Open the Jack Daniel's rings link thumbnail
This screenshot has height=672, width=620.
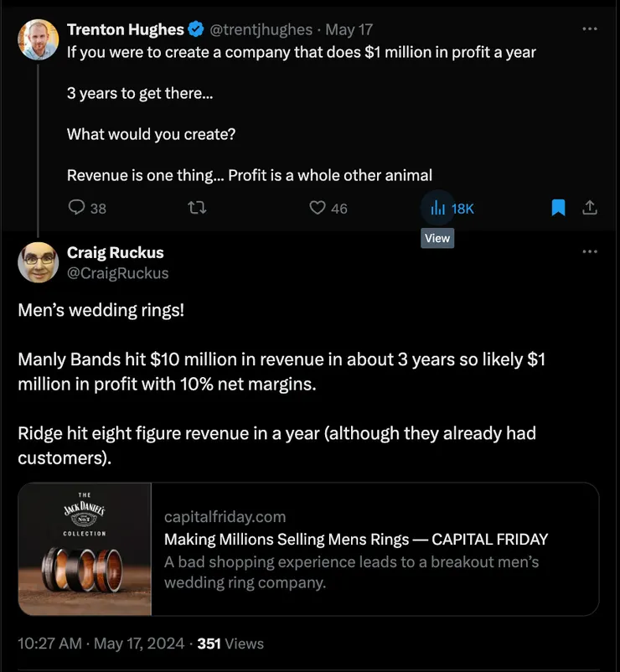point(85,549)
